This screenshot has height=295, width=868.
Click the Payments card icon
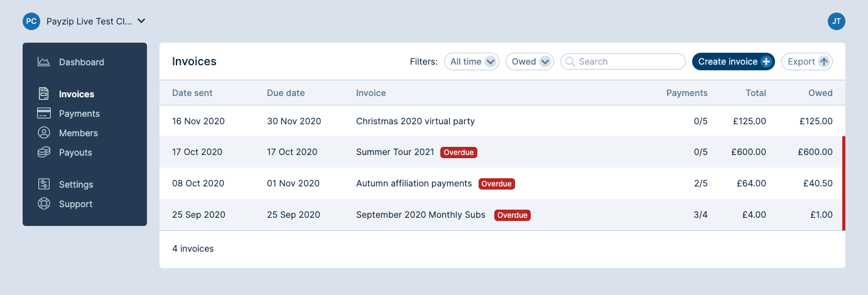pyautogui.click(x=43, y=114)
